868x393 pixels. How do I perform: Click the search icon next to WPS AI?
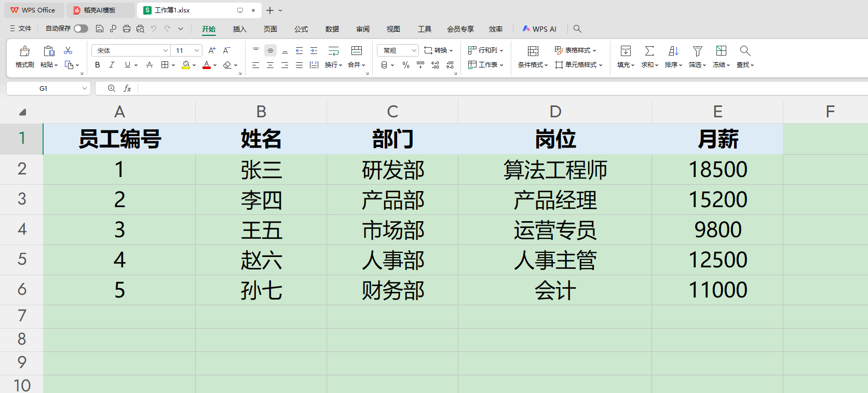click(577, 29)
